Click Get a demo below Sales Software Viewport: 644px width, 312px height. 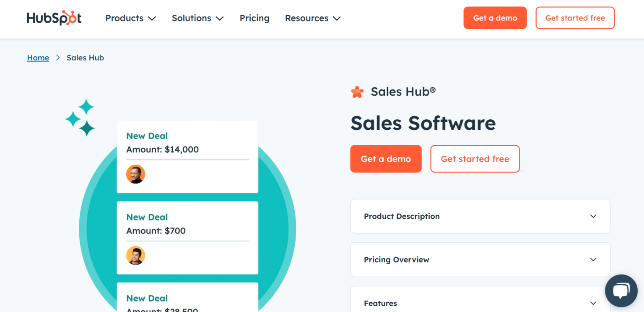[x=386, y=159]
